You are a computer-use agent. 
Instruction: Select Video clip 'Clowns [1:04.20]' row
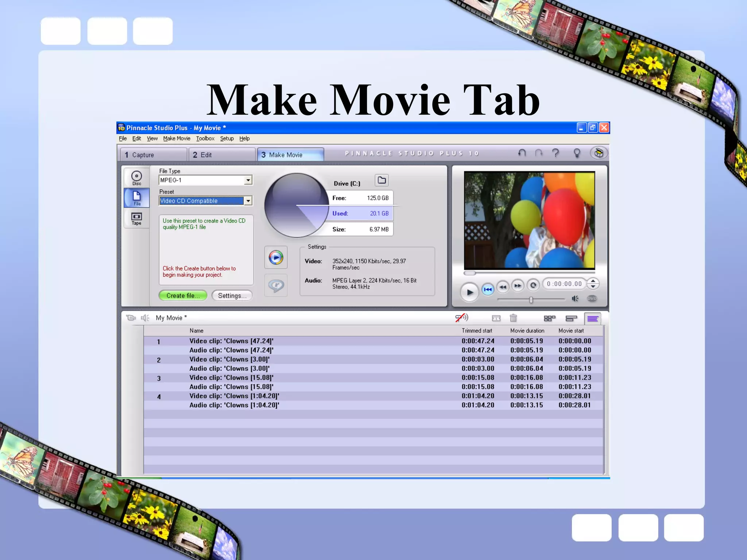click(x=373, y=396)
